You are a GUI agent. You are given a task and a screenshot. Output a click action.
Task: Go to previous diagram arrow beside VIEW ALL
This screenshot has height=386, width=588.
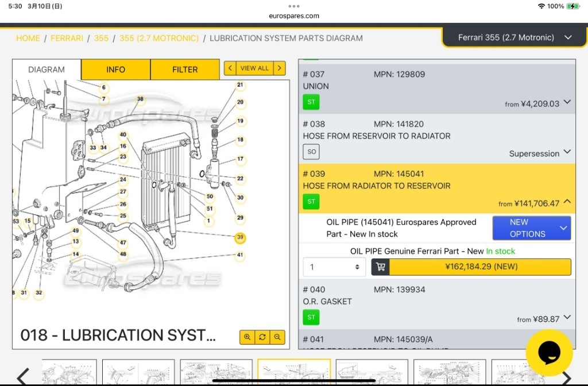[x=230, y=68]
